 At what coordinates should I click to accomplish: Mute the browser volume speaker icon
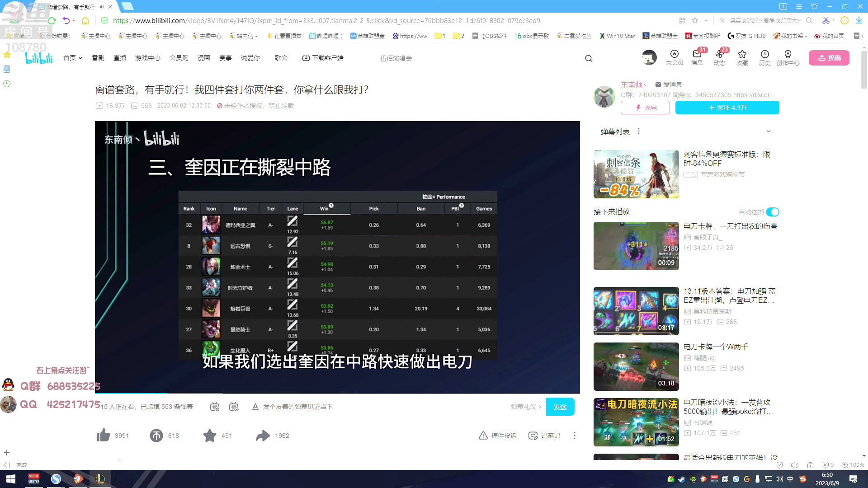click(794, 465)
